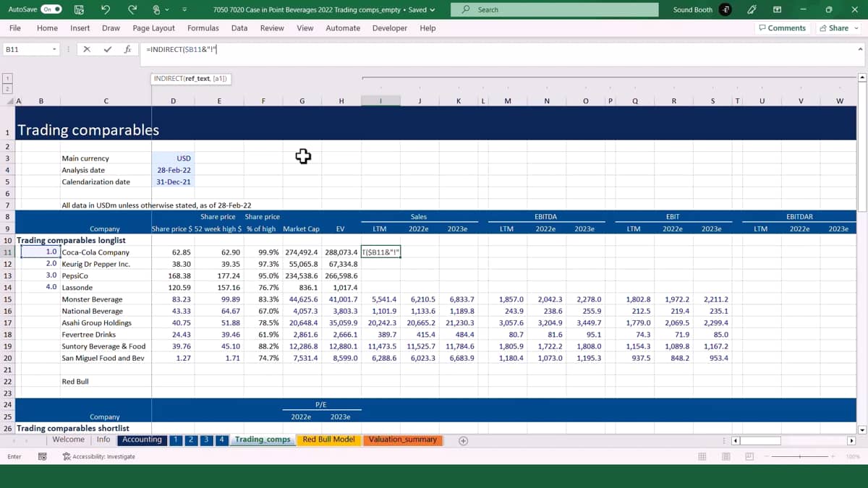This screenshot has width=868, height=488.
Task: Click the 31-Dec-21 calendarization date cell
Action: click(x=173, y=182)
